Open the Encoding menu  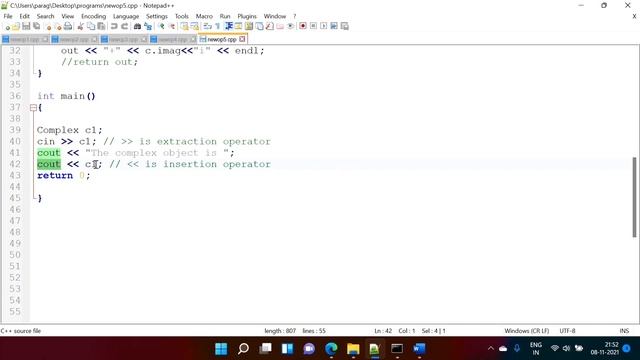[x=93, y=16]
